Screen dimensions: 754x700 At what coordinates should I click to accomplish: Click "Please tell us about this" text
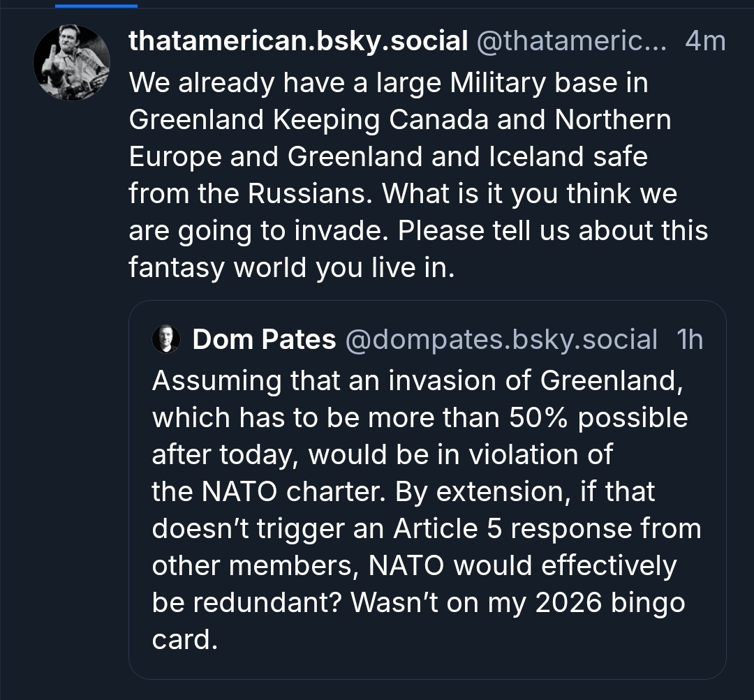point(552,231)
